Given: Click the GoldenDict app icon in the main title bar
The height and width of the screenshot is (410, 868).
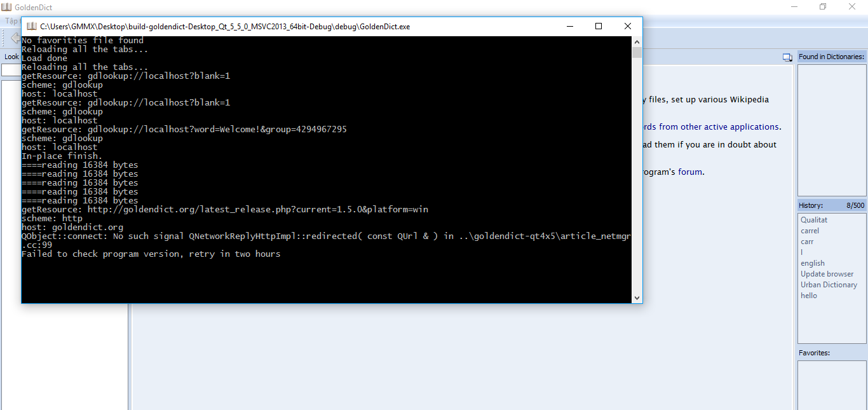Looking at the screenshot, I should 6,7.
